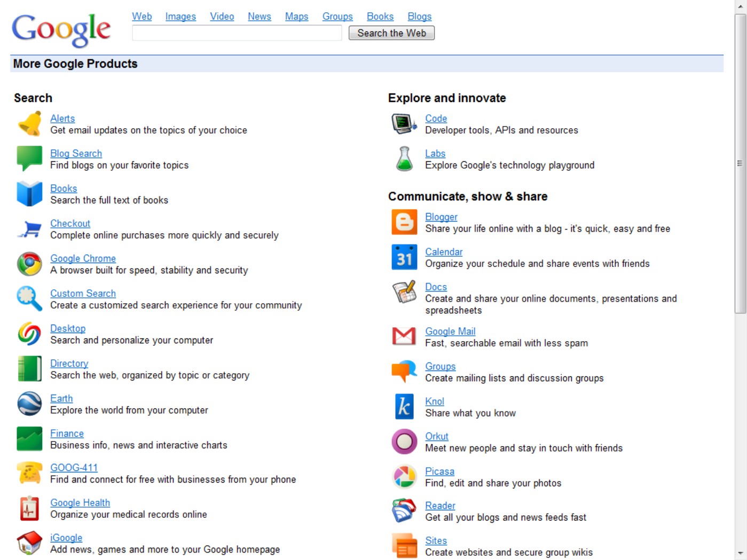Viewport: 747px width, 560px height.
Task: Open the Alerts link
Action: (x=62, y=119)
